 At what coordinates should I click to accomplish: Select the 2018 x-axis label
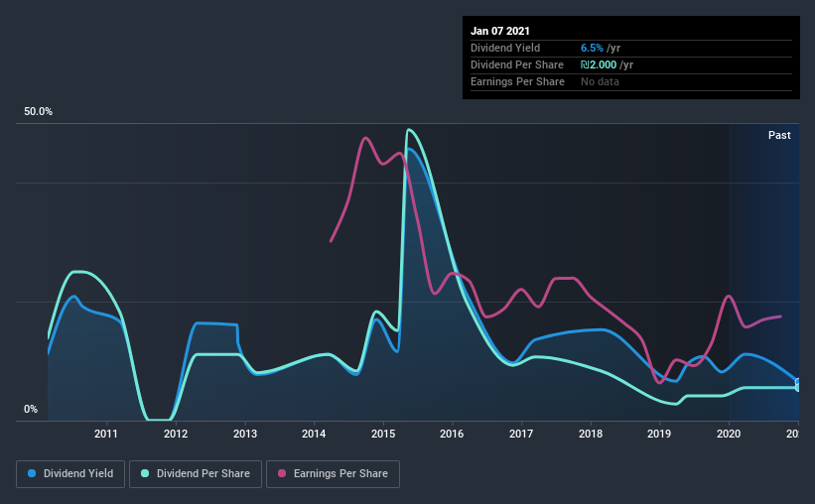[591, 434]
